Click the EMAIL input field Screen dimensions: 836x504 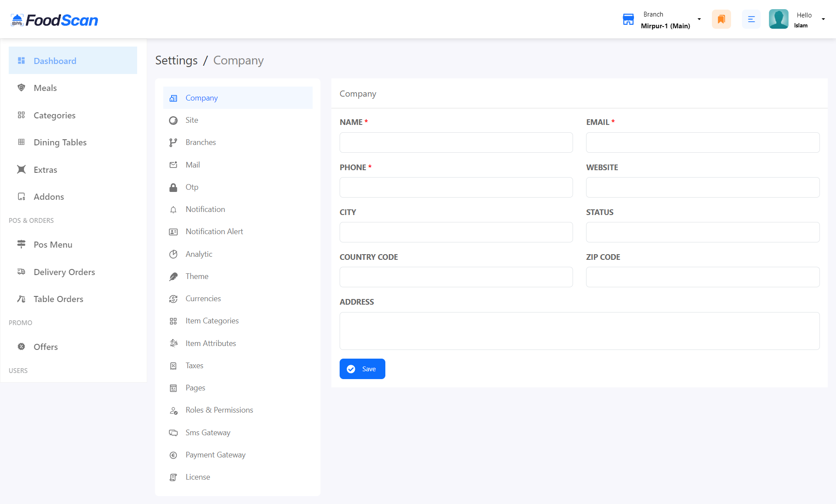tap(703, 141)
